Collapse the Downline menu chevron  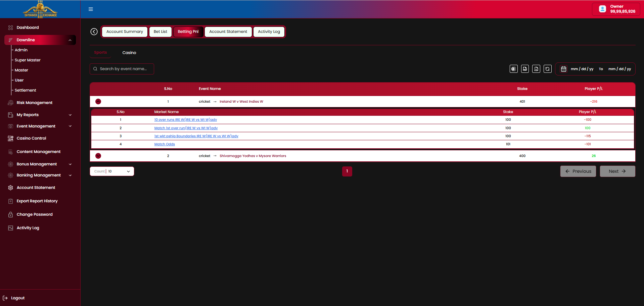point(70,40)
